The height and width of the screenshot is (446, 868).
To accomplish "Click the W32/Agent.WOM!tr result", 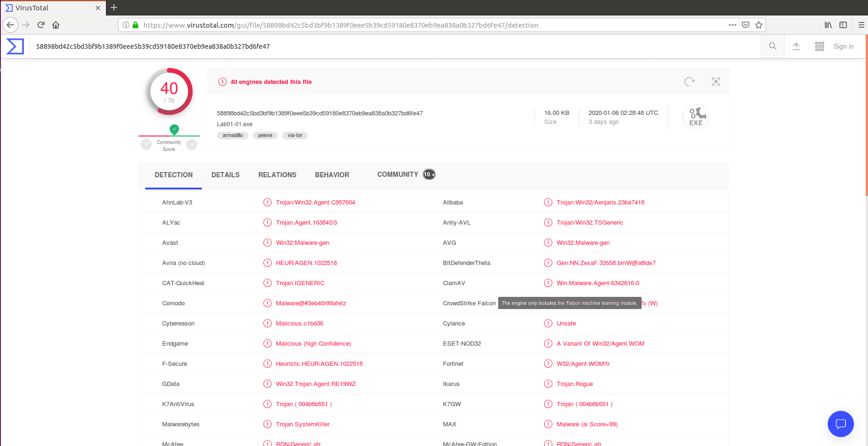I will (x=583, y=364).
